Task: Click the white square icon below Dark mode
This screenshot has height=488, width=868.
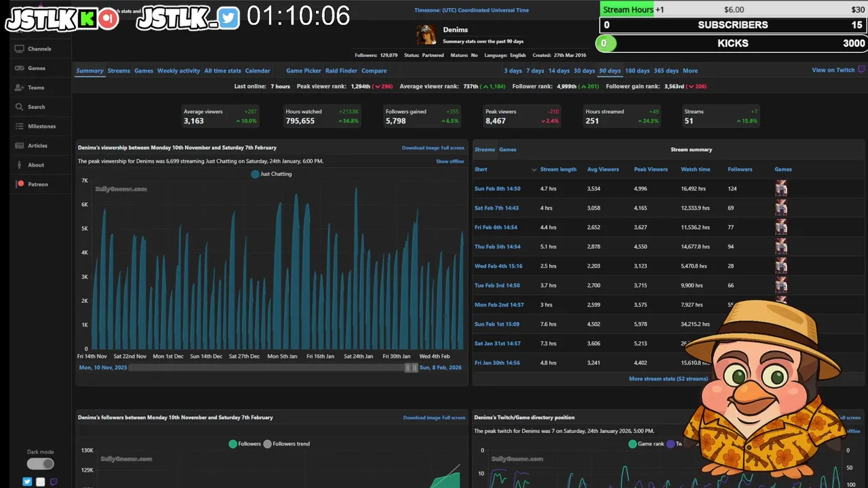Action: 41,482
